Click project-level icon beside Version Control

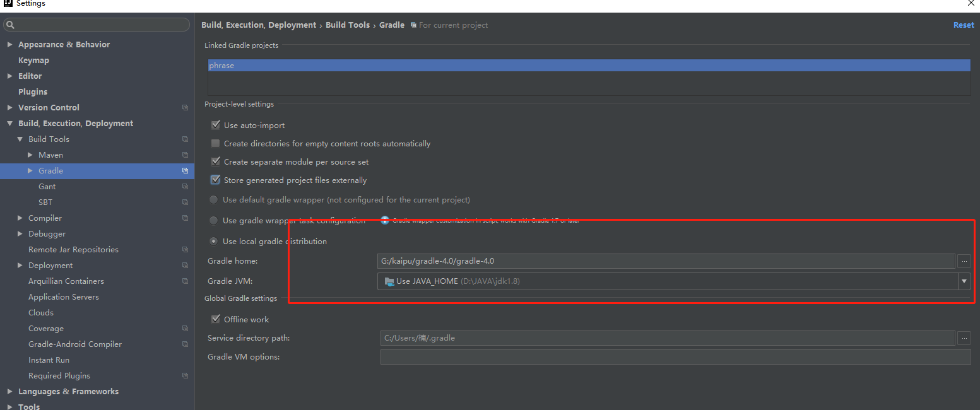click(x=185, y=108)
